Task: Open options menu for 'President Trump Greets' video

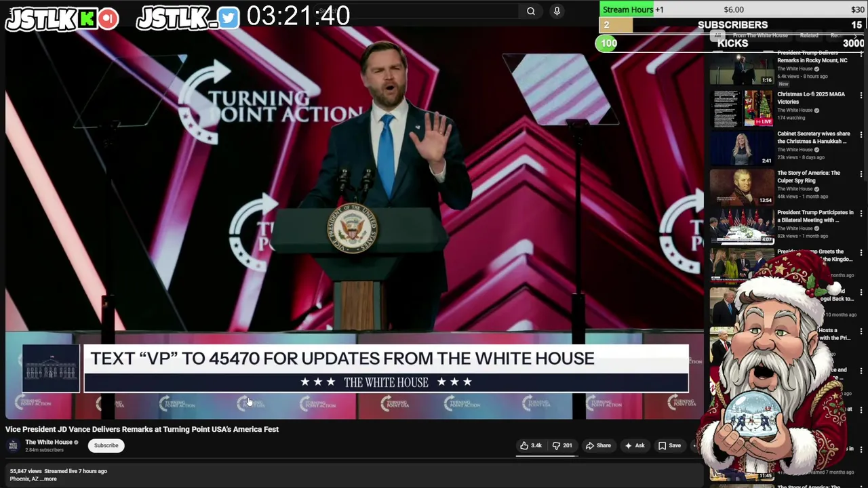Action: click(x=862, y=253)
